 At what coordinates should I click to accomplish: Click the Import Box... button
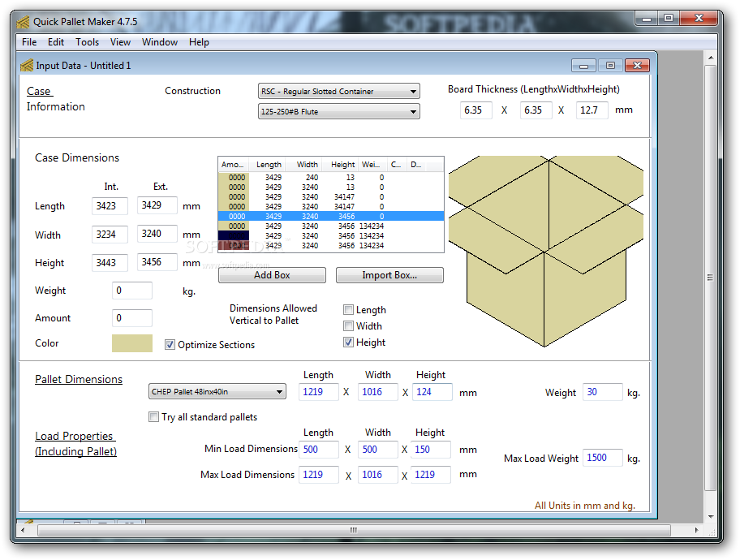click(389, 275)
